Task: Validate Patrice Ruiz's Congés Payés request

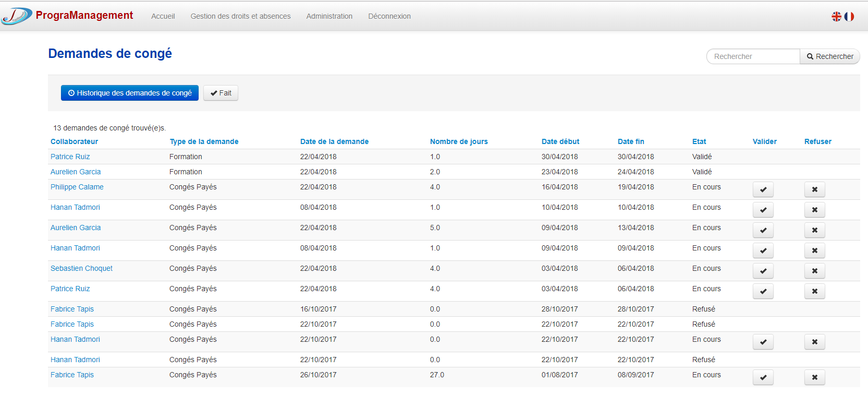Action: 763,291
